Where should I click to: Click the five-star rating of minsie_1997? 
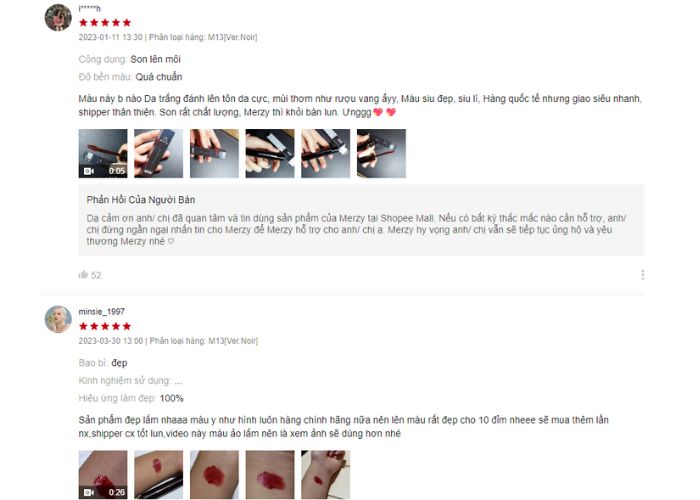[x=105, y=326]
